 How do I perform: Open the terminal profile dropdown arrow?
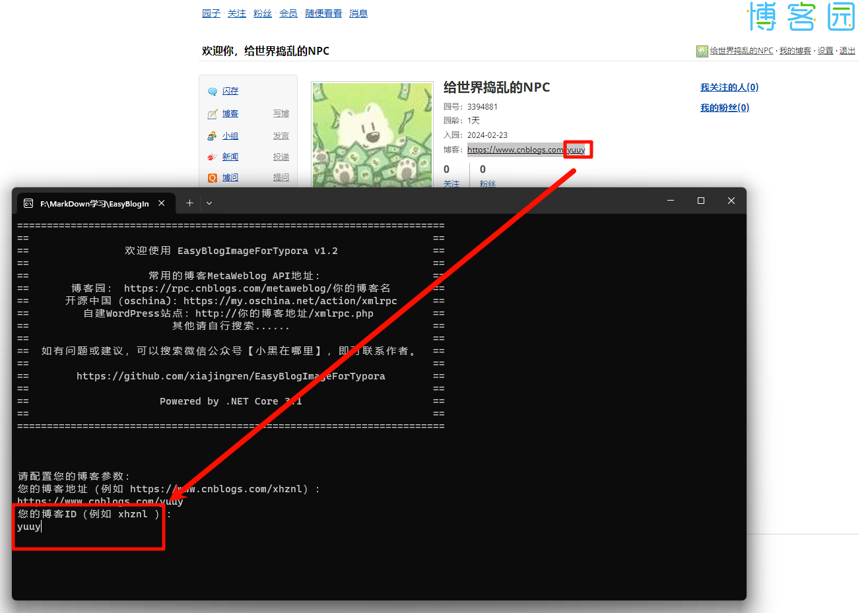pos(209,203)
